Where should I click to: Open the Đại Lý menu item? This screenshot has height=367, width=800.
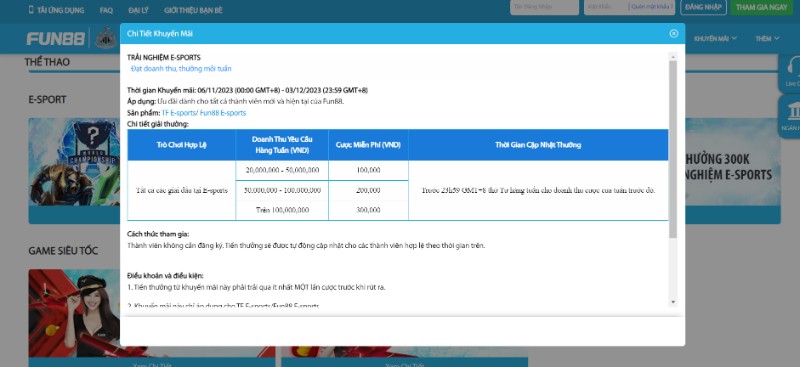(138, 10)
